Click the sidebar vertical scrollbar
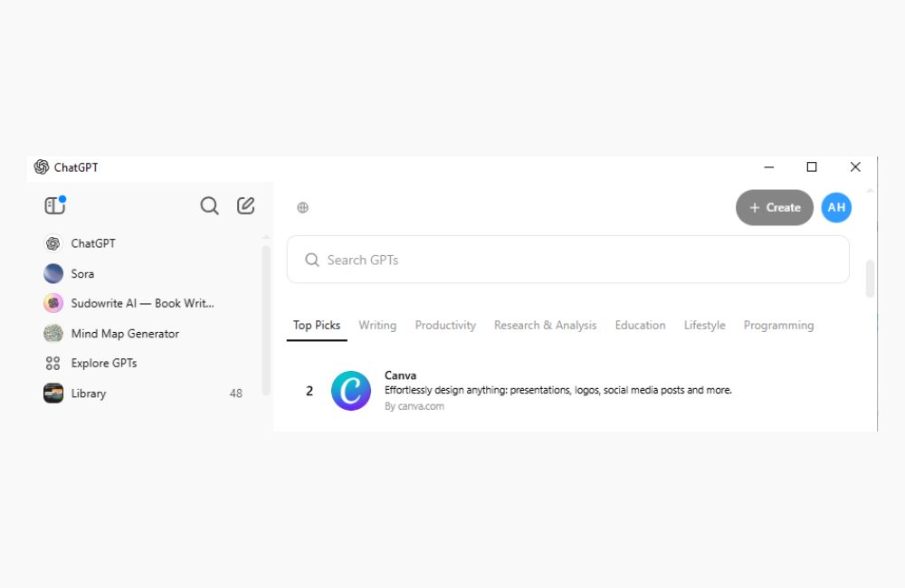This screenshot has width=905, height=588. 266,320
